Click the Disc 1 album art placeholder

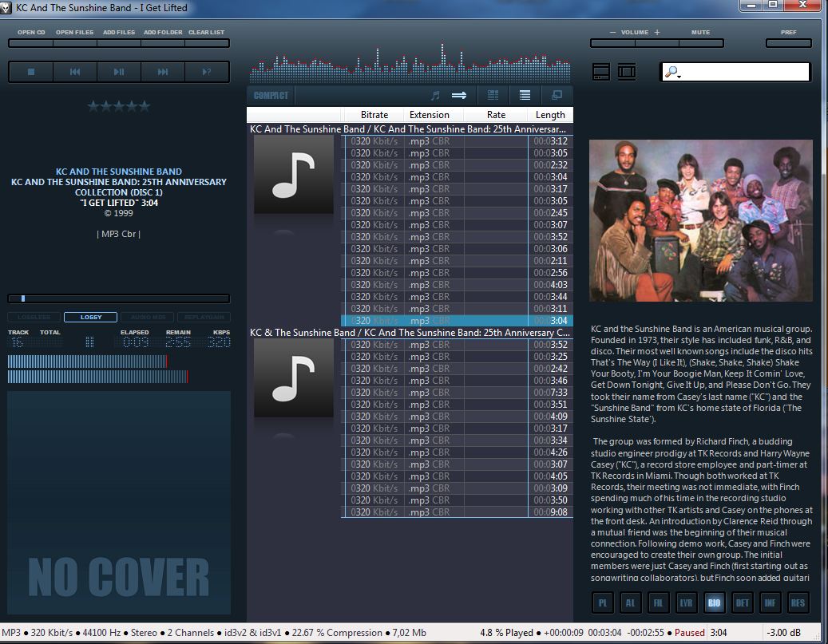click(294, 174)
